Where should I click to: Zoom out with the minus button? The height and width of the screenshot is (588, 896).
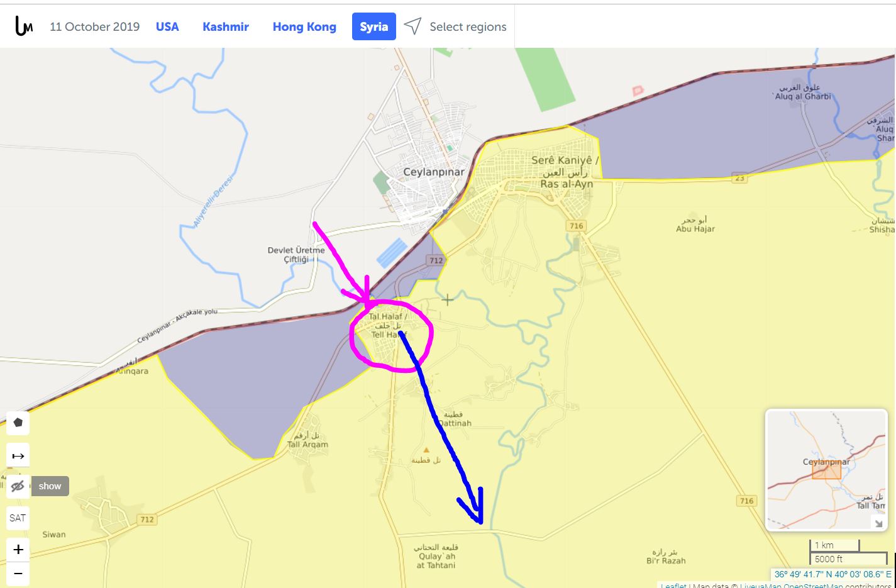(x=18, y=574)
